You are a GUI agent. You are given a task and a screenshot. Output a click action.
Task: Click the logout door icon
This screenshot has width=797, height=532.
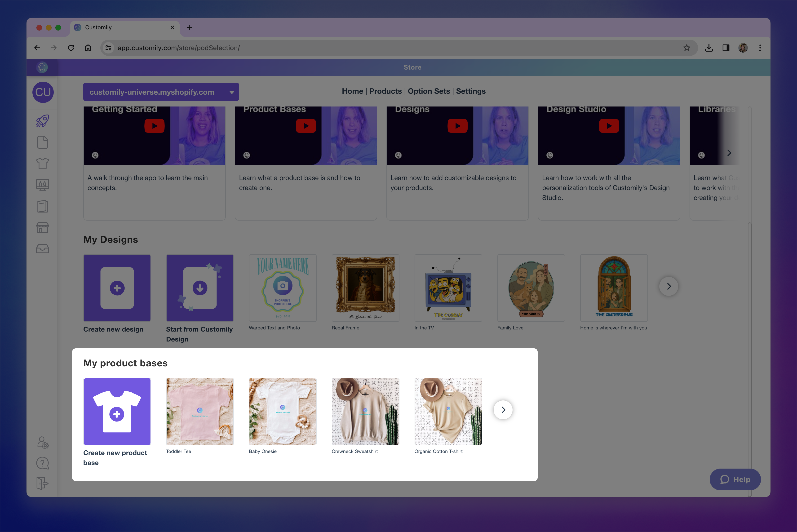click(42, 483)
